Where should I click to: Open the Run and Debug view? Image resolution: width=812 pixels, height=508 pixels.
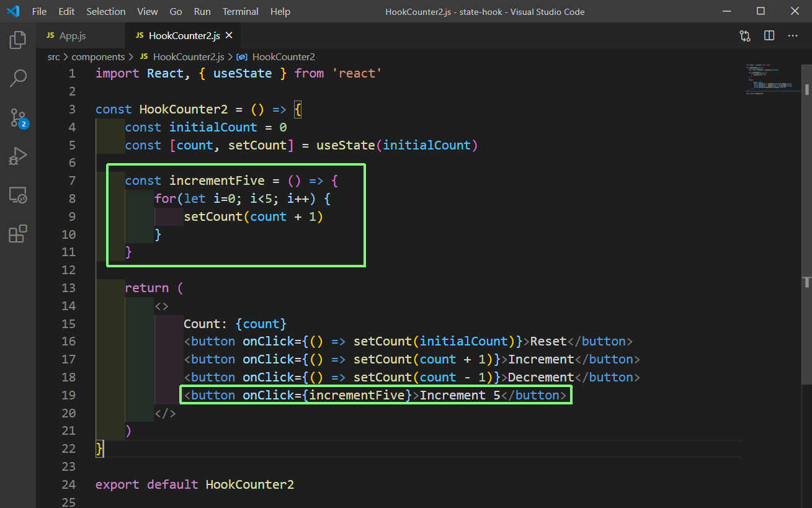[x=18, y=156]
